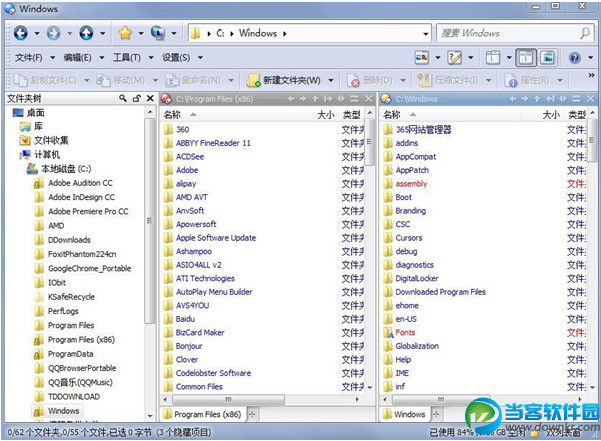
Task: Close the folder tree panel
Action: pos(150,98)
